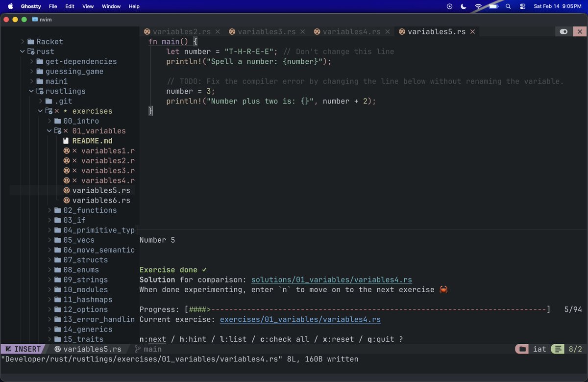
Task: Open the Apple menu
Action: click(x=10, y=6)
